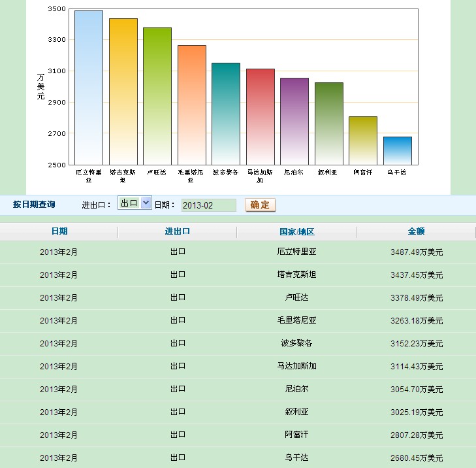This screenshot has height=468, width=476.
Task: Click 出口 in the 厄立特里亚 row
Action: tap(178, 252)
